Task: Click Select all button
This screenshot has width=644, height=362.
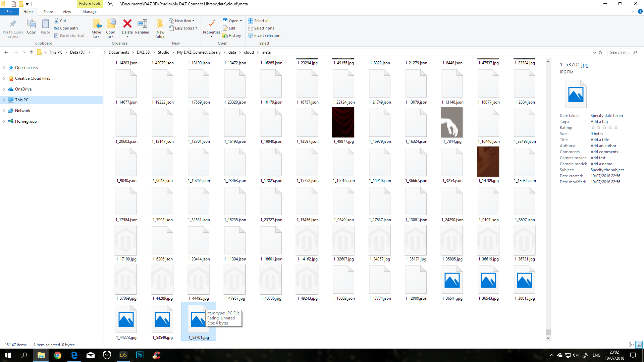Action: click(261, 21)
